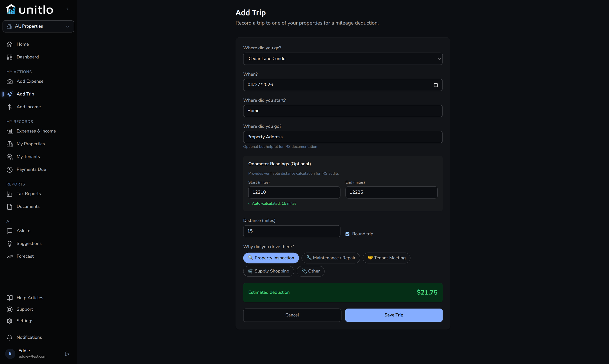Click the Notifications bell icon
This screenshot has width=609, height=364.
pyautogui.click(x=10, y=338)
